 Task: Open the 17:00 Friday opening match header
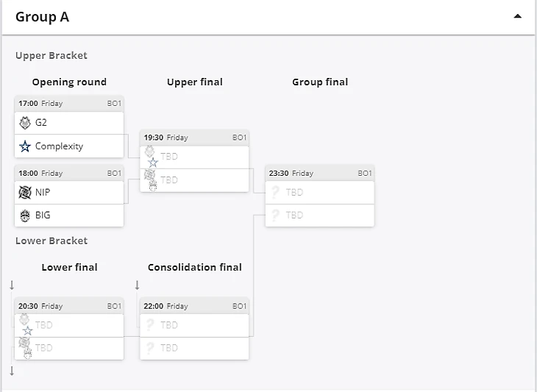(x=69, y=104)
